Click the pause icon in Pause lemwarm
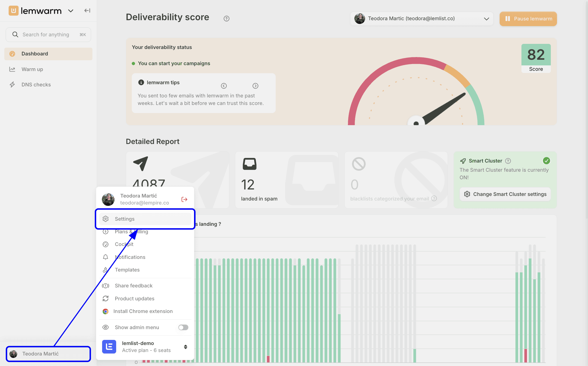Image resolution: width=588 pixels, height=366 pixels. coord(508,19)
